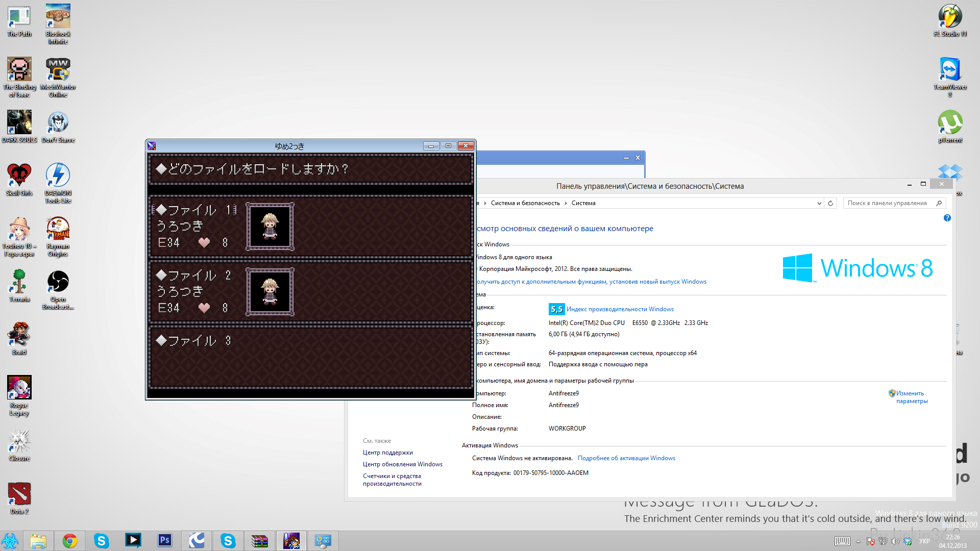Open taskbar clock showing 22:26
Viewport: 980px width, 551px height.
click(x=952, y=541)
